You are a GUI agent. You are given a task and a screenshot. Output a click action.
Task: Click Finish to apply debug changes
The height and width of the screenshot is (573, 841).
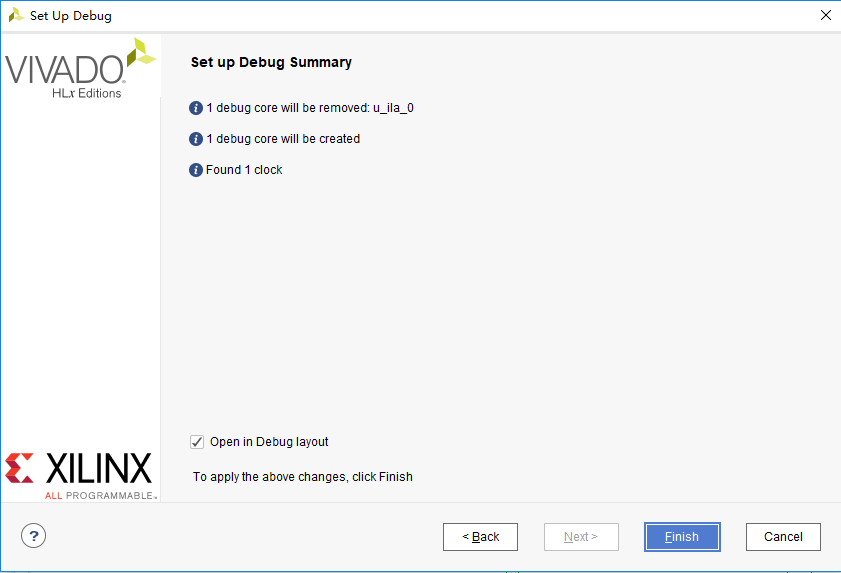pos(682,537)
